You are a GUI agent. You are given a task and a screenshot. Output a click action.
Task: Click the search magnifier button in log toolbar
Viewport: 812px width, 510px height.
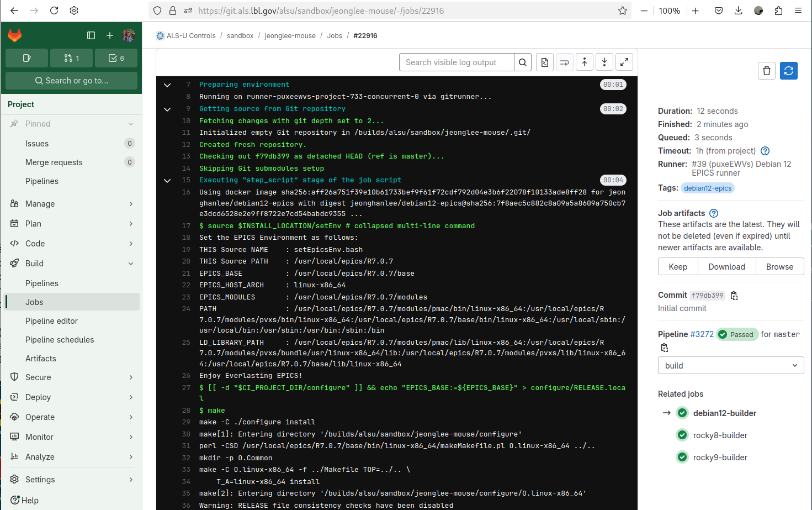(x=523, y=62)
